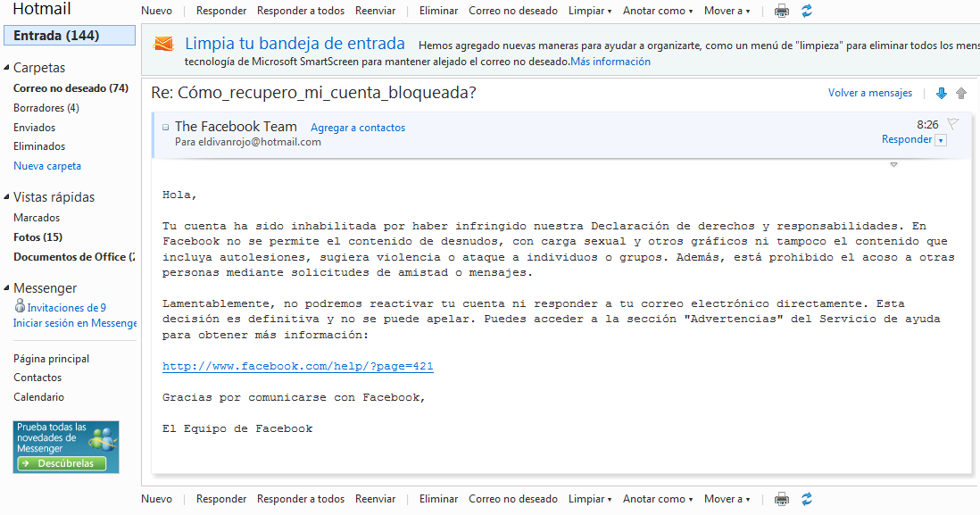Viewport: 980px width, 515px height.
Task: Collapse the Messenger section
Action: pyautogui.click(x=7, y=288)
